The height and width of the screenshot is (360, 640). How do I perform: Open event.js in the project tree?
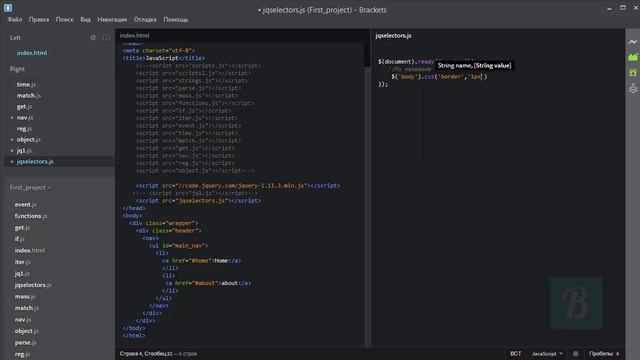(25, 204)
